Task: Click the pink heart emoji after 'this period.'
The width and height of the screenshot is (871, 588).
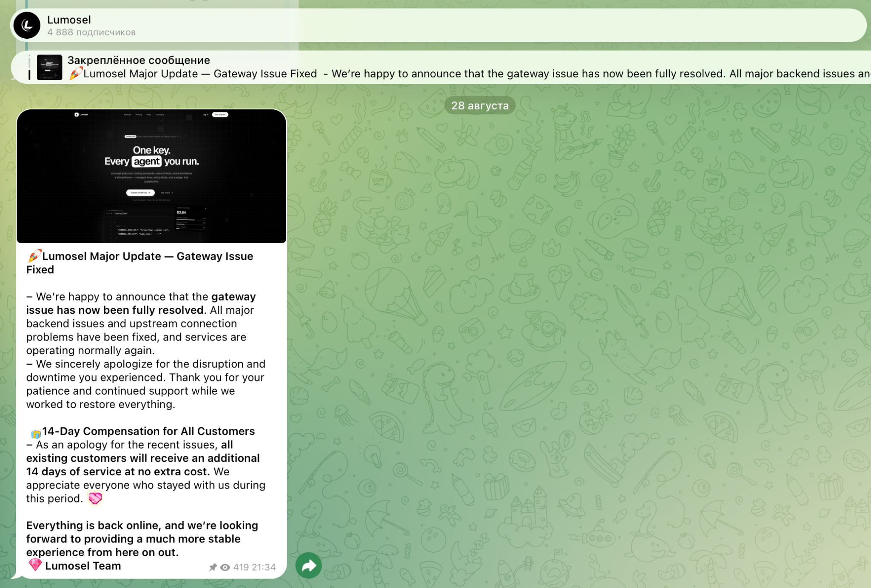Action: (95, 498)
